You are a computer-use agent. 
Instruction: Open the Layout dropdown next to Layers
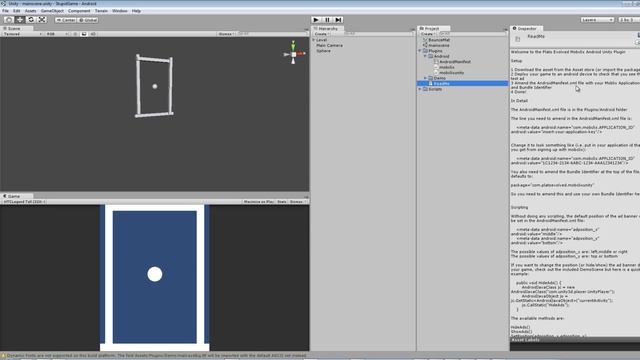pos(629,20)
